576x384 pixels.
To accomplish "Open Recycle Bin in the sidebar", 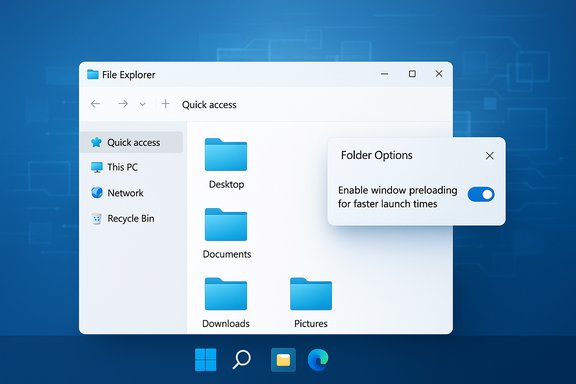I will [122, 218].
